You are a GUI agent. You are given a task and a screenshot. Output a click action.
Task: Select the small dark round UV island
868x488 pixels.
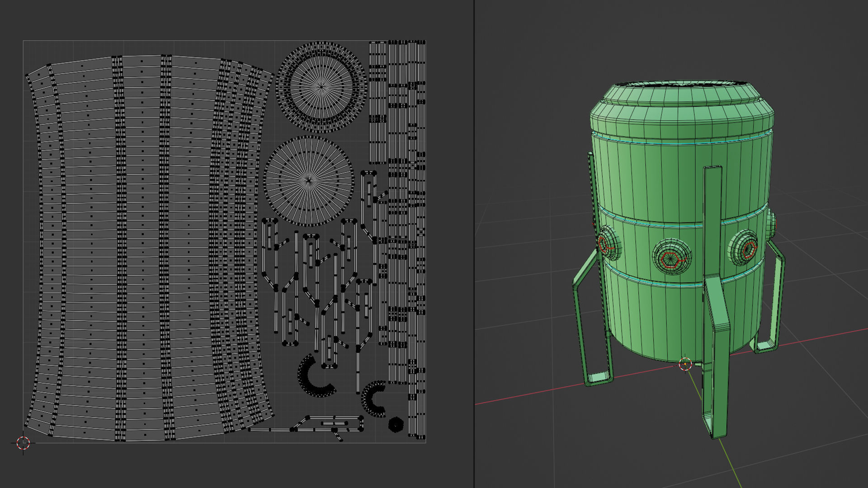pos(396,425)
